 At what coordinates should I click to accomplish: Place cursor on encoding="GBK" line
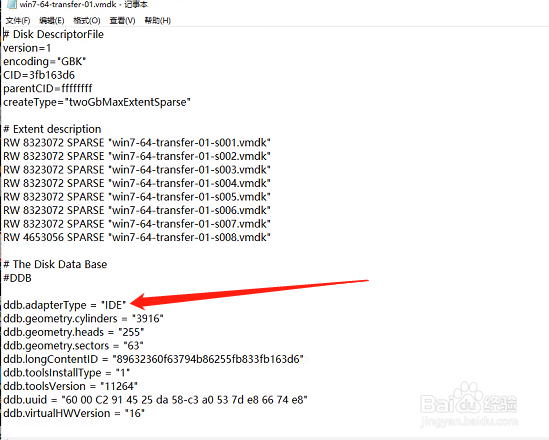(x=44, y=62)
